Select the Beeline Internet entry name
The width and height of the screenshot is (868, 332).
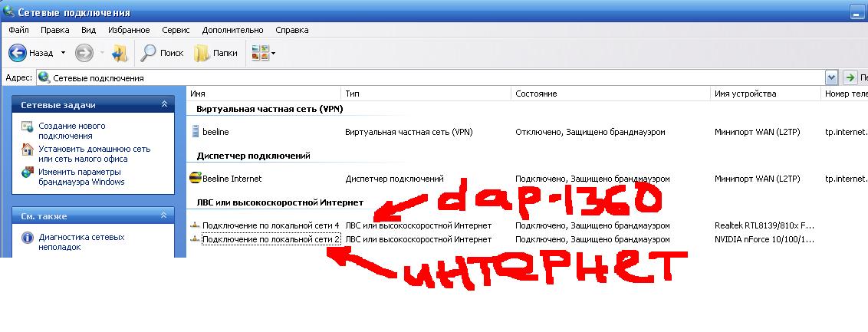(232, 179)
